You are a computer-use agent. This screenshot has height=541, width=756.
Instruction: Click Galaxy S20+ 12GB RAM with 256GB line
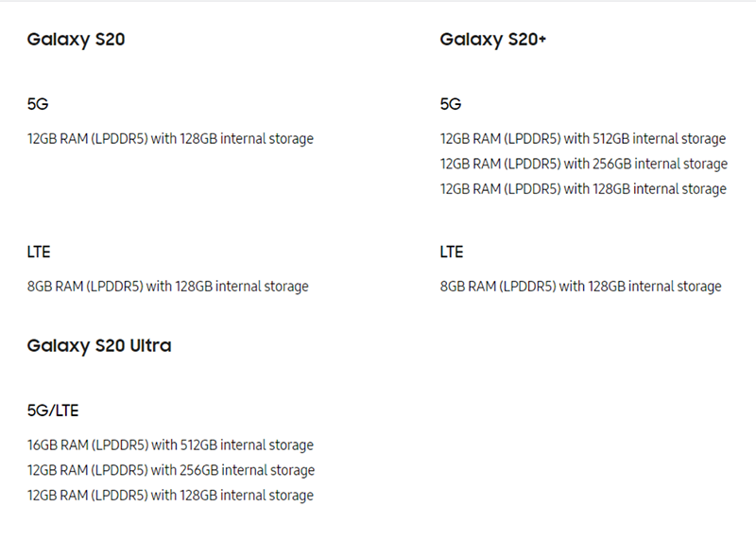(584, 164)
